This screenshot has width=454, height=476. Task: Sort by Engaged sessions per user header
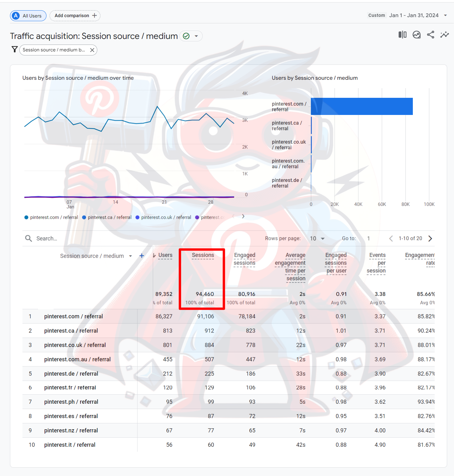336,263
